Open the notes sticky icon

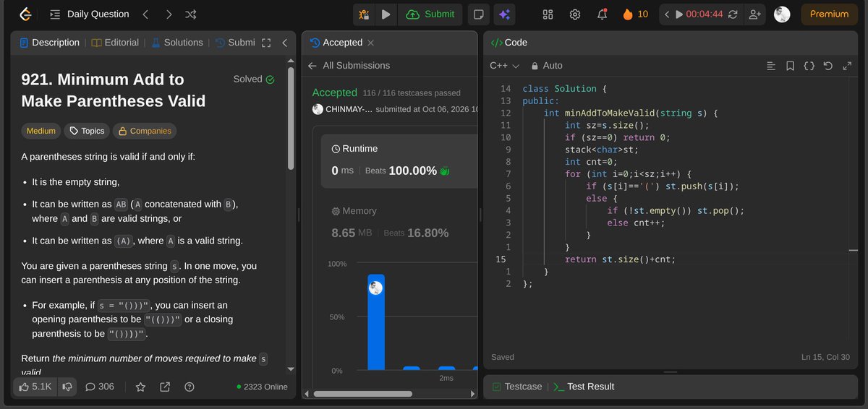(x=478, y=14)
